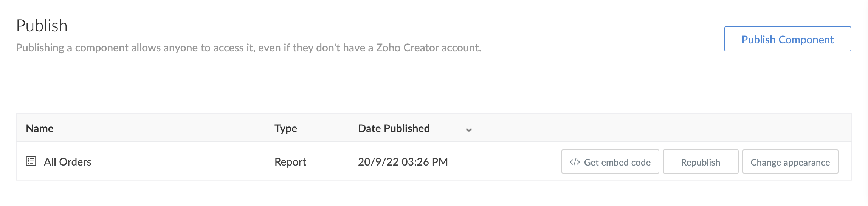Select the Report type cell

pyautogui.click(x=290, y=162)
